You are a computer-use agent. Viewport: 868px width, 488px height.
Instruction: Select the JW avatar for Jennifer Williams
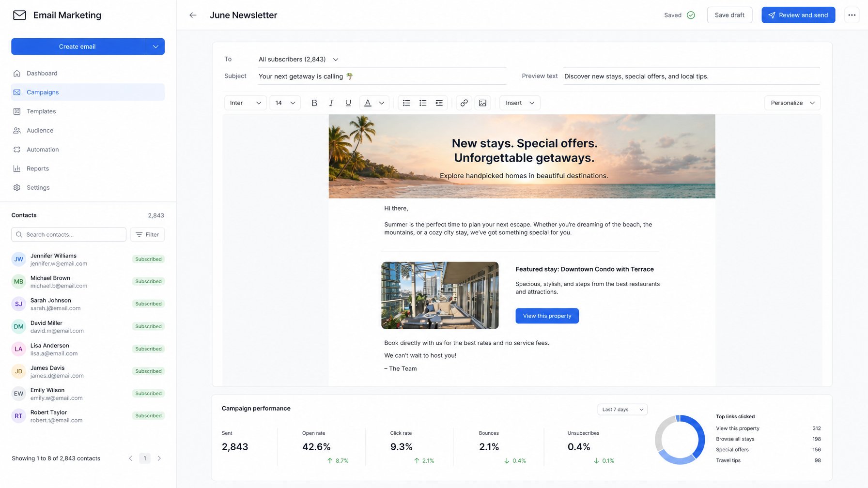pyautogui.click(x=18, y=259)
